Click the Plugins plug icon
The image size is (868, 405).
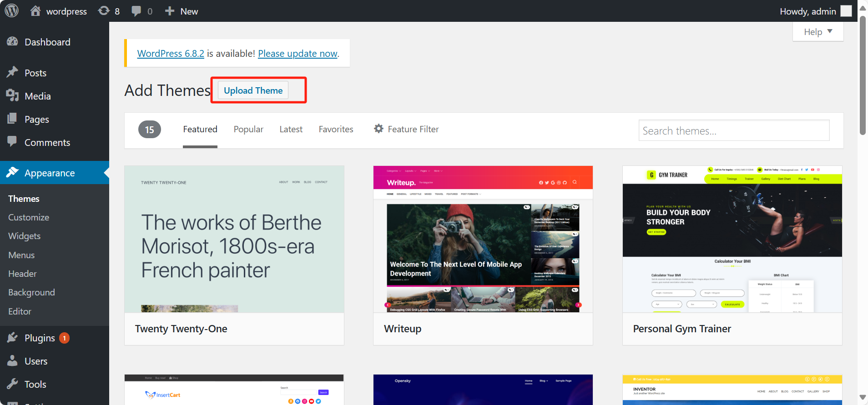click(12, 338)
